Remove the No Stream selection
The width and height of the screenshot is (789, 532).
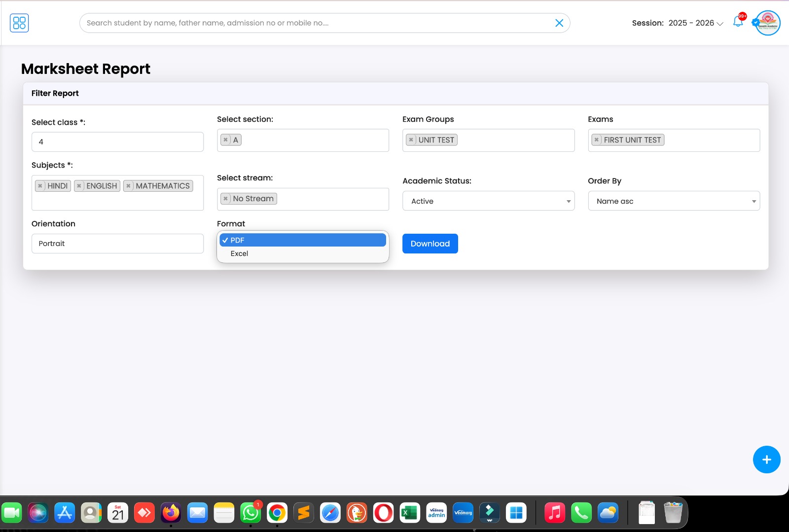[226, 198]
